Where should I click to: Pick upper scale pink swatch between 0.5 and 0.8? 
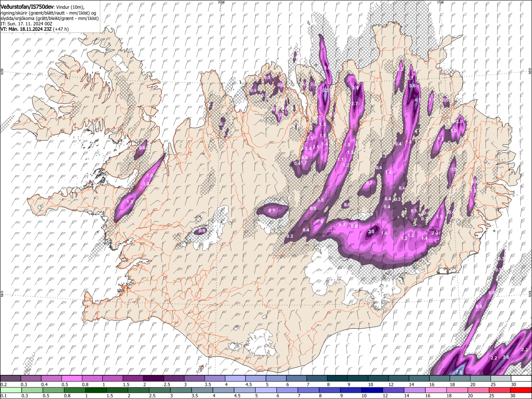(x=71, y=379)
